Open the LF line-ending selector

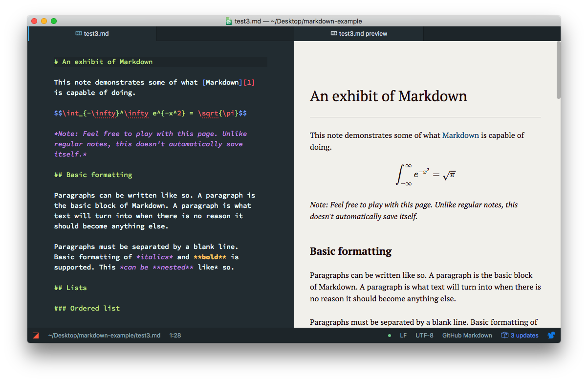pos(403,335)
